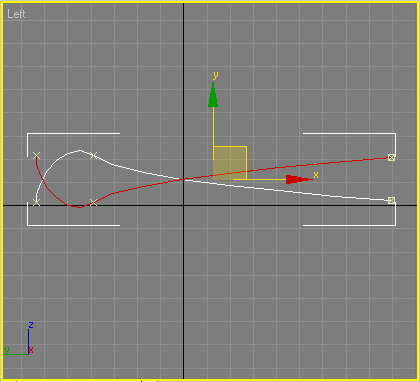Select the white spline's end vertex box at the right

pyautogui.click(x=391, y=200)
